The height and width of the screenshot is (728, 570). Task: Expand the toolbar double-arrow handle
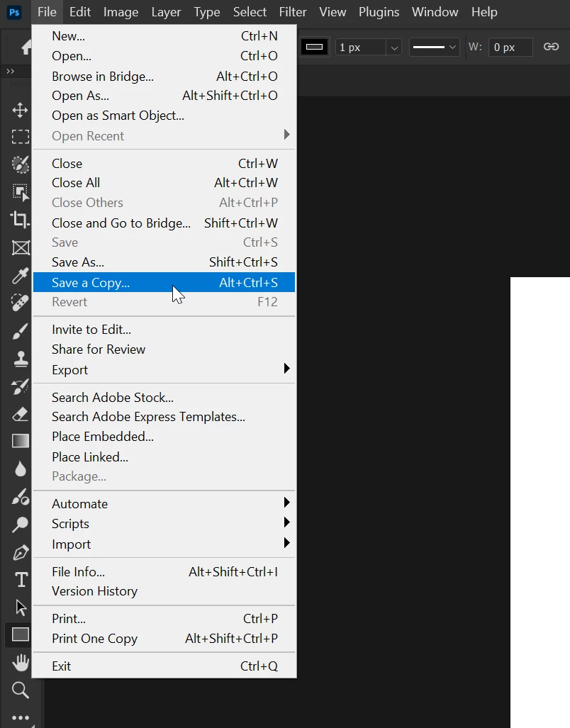[x=10, y=71]
